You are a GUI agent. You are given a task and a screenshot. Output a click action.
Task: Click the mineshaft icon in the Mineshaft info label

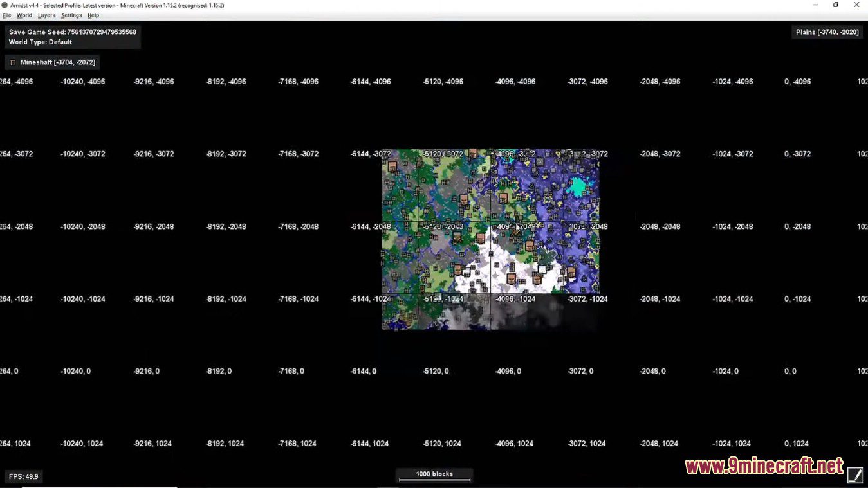pyautogui.click(x=12, y=62)
